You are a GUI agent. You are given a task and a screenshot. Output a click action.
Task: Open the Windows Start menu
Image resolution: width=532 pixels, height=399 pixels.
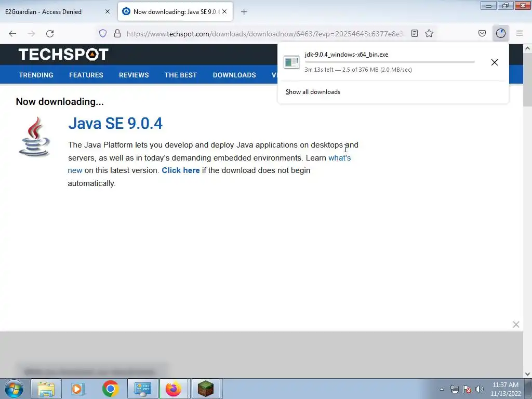tap(14, 389)
